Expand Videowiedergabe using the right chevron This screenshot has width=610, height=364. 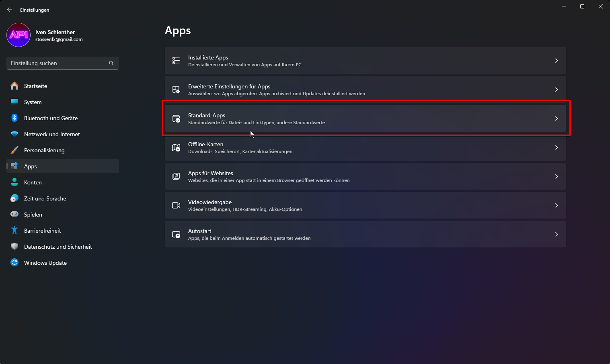557,205
